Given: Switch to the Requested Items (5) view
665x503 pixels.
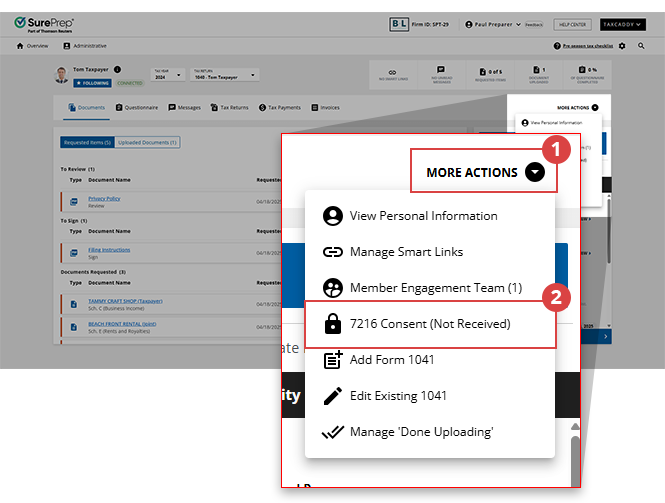Looking at the screenshot, I should 87,143.
